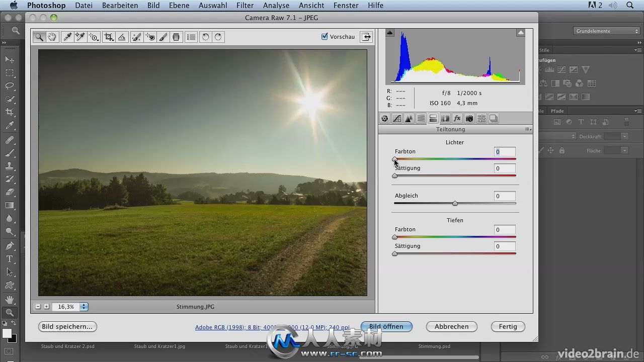Open the Teiltonung panel options menu
This screenshot has width=644, height=362.
(528, 129)
